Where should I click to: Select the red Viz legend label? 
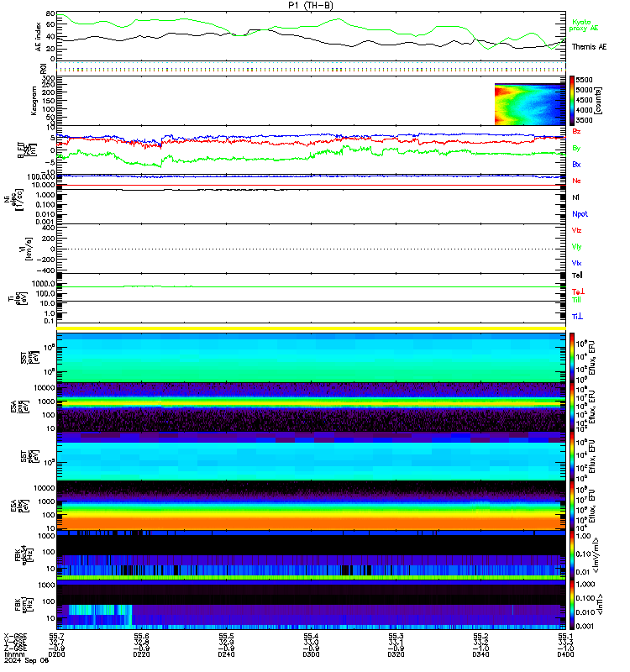coord(576,230)
